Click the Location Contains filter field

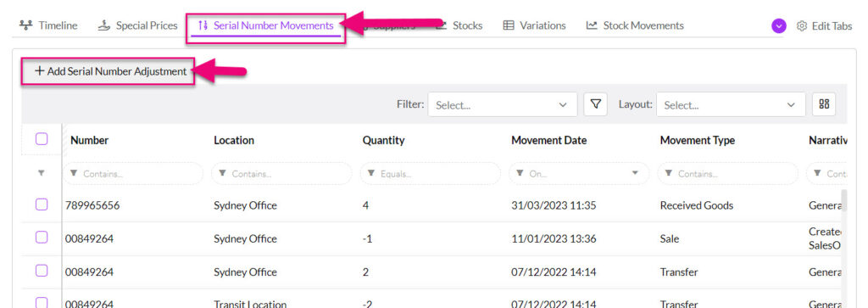click(x=281, y=173)
